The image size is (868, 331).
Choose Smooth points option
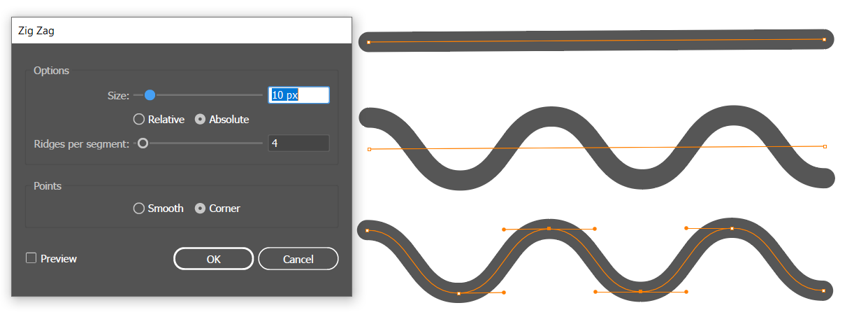(x=138, y=209)
